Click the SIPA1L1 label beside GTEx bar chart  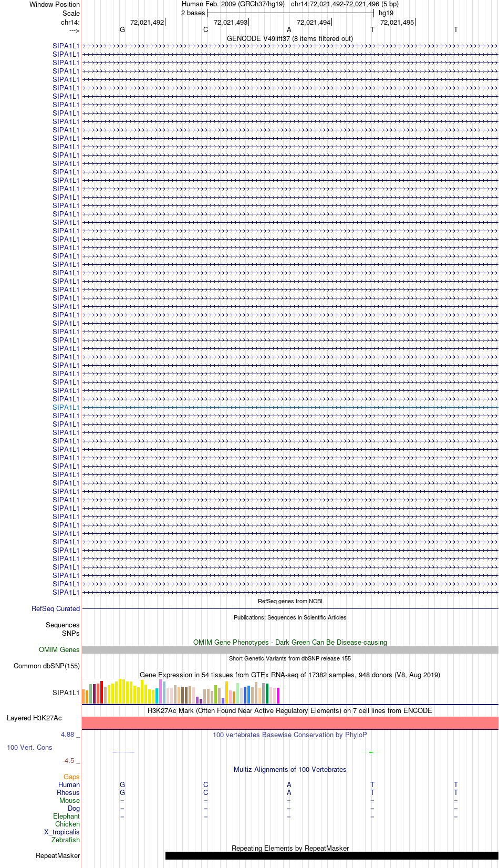(66, 693)
